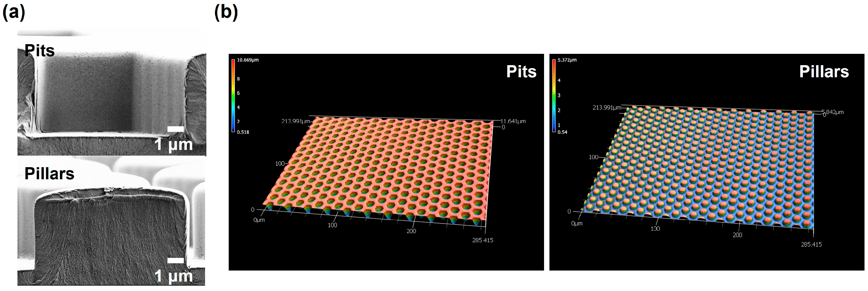The image size is (868, 291).
Task: Click the Pits height color scale bar
Action: [x=233, y=95]
